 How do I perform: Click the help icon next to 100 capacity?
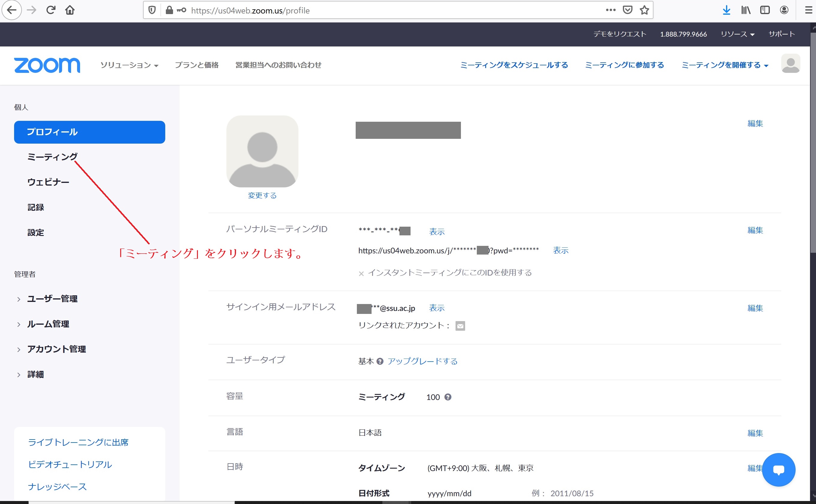tap(448, 397)
